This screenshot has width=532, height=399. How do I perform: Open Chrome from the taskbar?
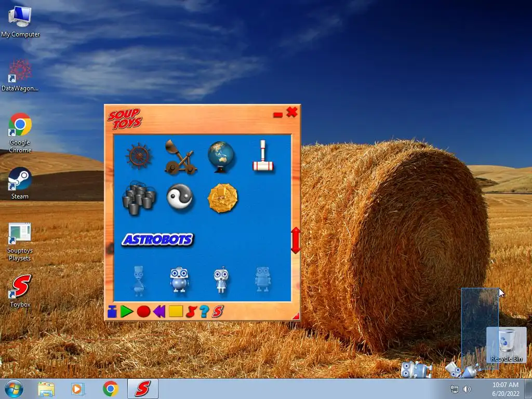111,389
